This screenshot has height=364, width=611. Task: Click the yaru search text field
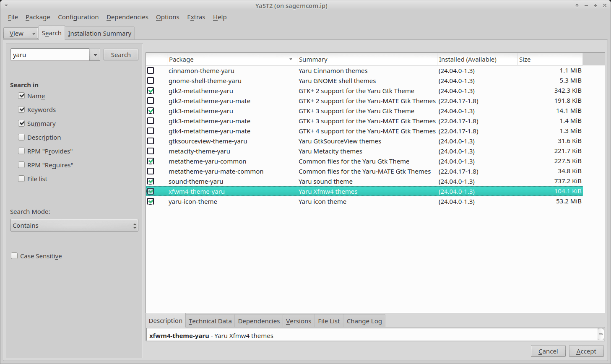pyautogui.click(x=50, y=55)
